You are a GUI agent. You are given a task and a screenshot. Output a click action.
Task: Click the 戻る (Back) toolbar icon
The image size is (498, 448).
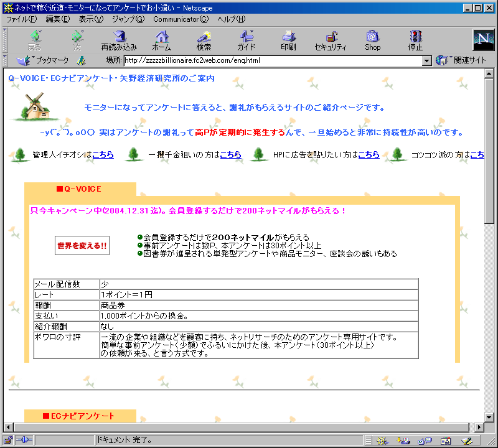pyautogui.click(x=35, y=40)
